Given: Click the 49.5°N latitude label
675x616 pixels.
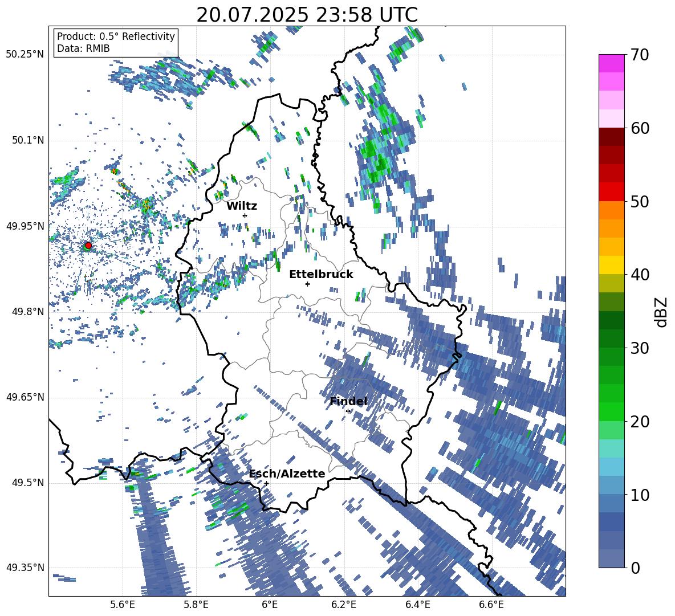Looking at the screenshot, I should click(27, 483).
